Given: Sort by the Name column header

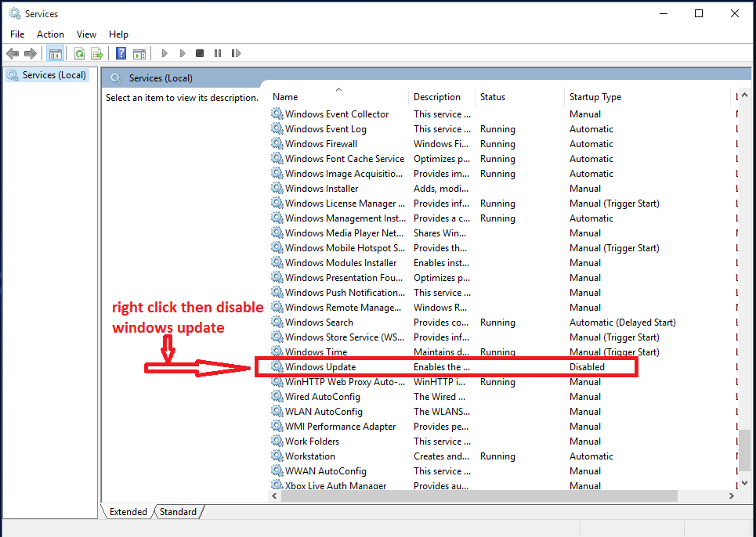Looking at the screenshot, I should tap(338, 97).
